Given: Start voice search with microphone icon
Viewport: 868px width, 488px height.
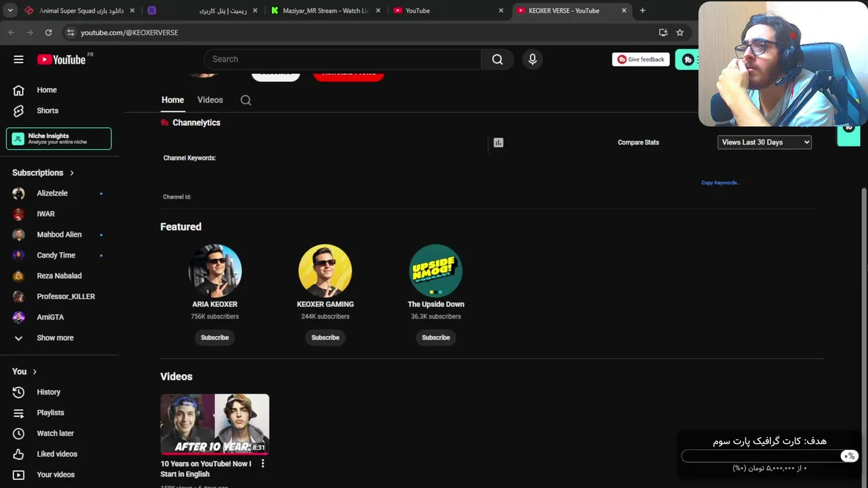Looking at the screenshot, I should [x=532, y=60].
